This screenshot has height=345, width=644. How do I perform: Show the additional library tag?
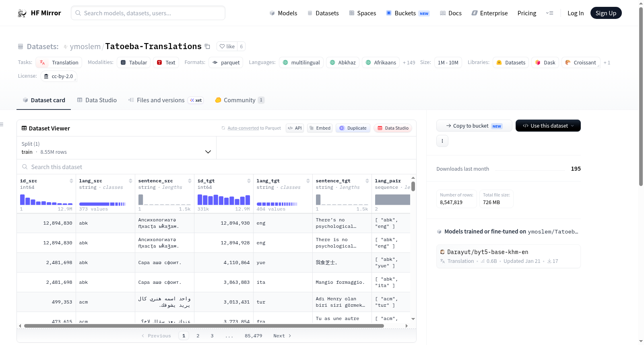click(607, 63)
